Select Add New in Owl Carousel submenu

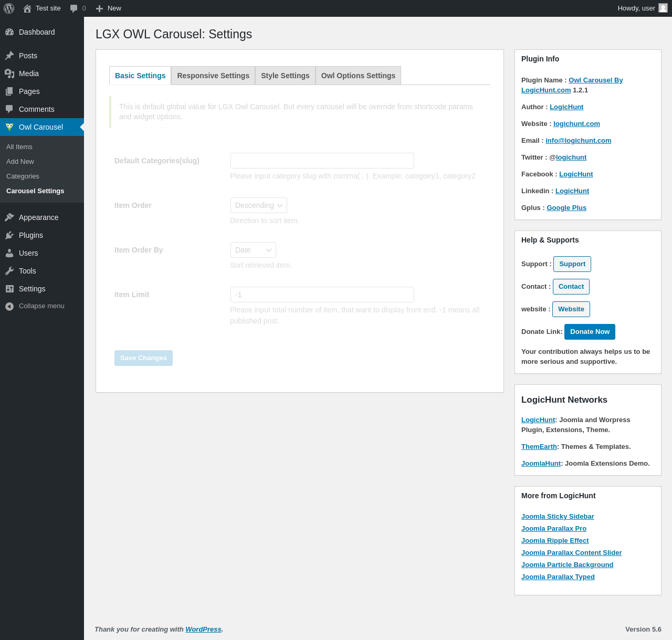point(20,162)
